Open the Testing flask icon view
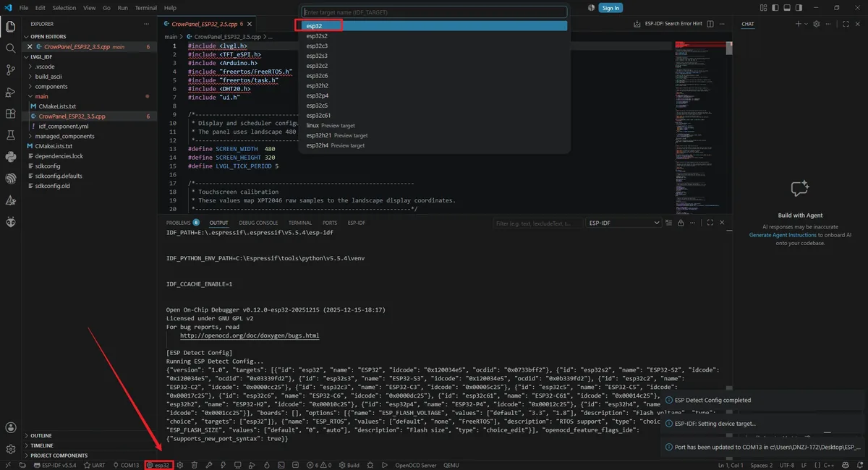This screenshot has width=868, height=470. pyautogui.click(x=11, y=135)
